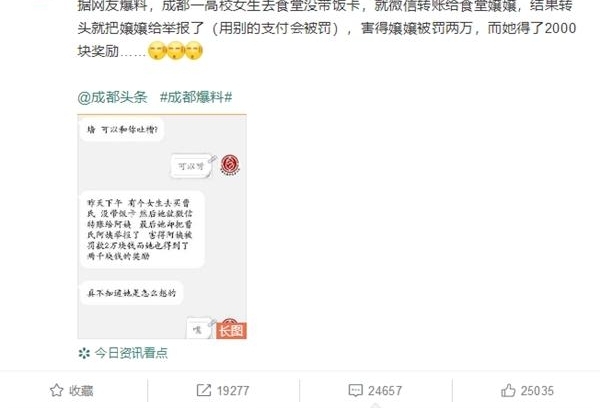Viewport: 600px width, 408px height.
Task: Click the comment bubble icon
Action: 355,390
